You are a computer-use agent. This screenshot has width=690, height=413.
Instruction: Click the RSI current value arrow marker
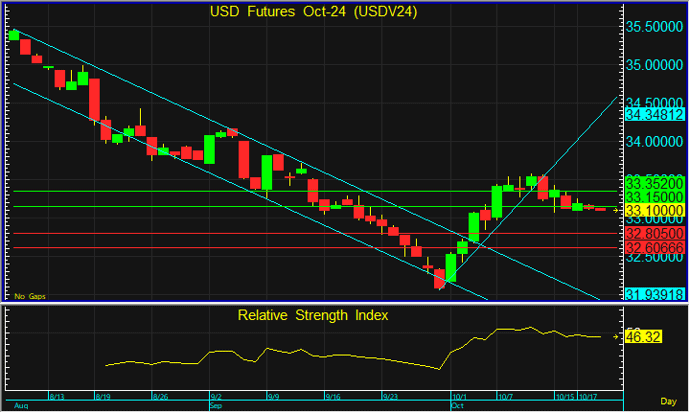614,338
